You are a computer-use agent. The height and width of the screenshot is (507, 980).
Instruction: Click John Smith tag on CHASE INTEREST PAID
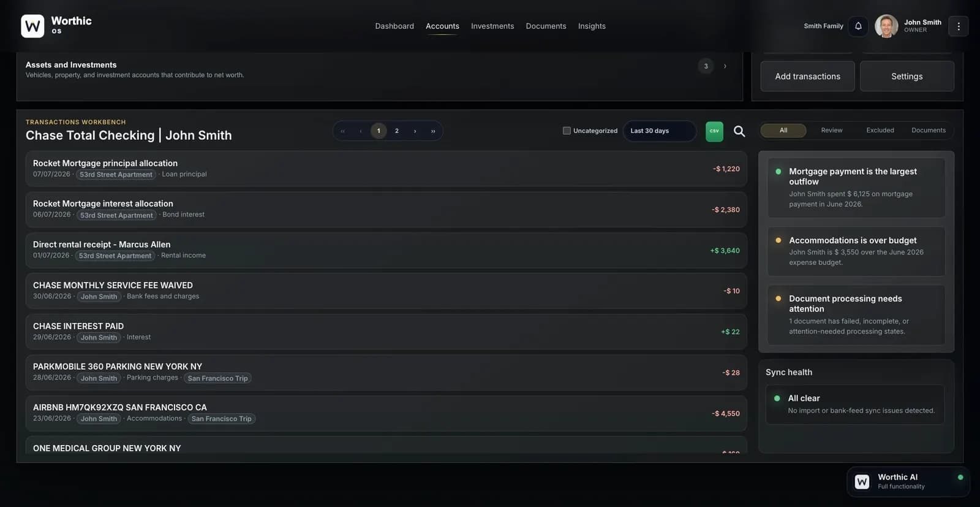point(99,337)
